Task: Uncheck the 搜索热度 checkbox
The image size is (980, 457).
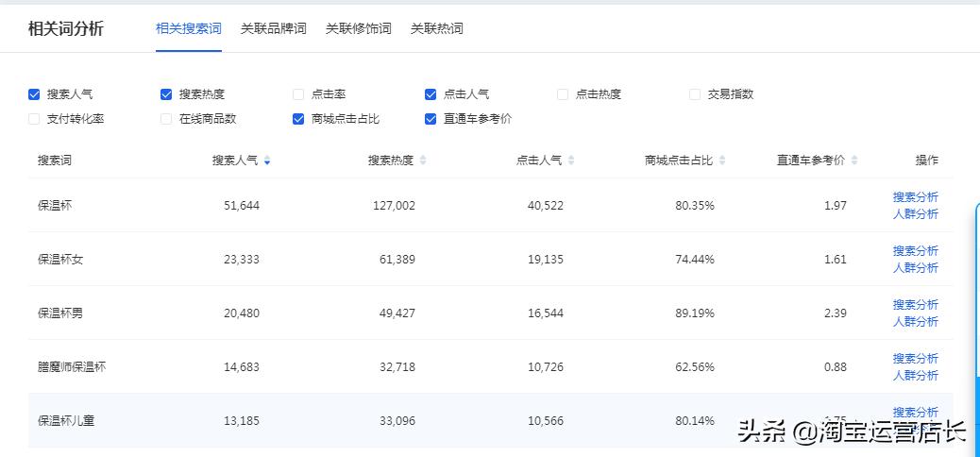Action: [166, 95]
